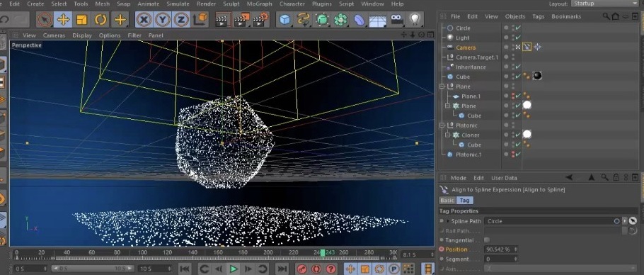Screen dimensions: 644x275
Task: Open the Sculpt menu
Action: [x=231, y=4]
